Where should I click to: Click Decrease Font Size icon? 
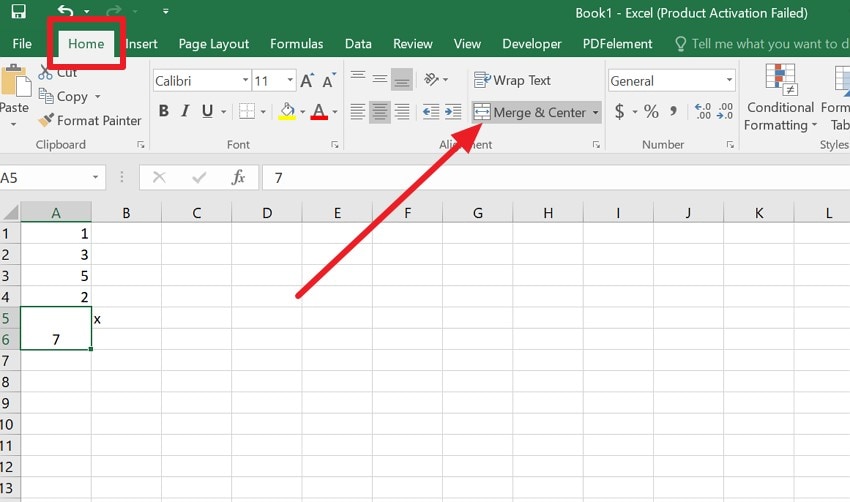coord(329,81)
